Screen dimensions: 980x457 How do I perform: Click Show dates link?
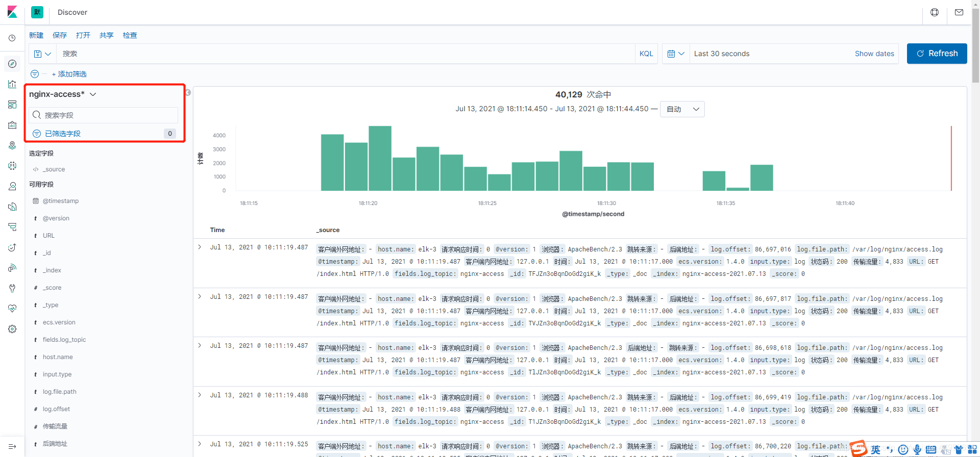(874, 54)
